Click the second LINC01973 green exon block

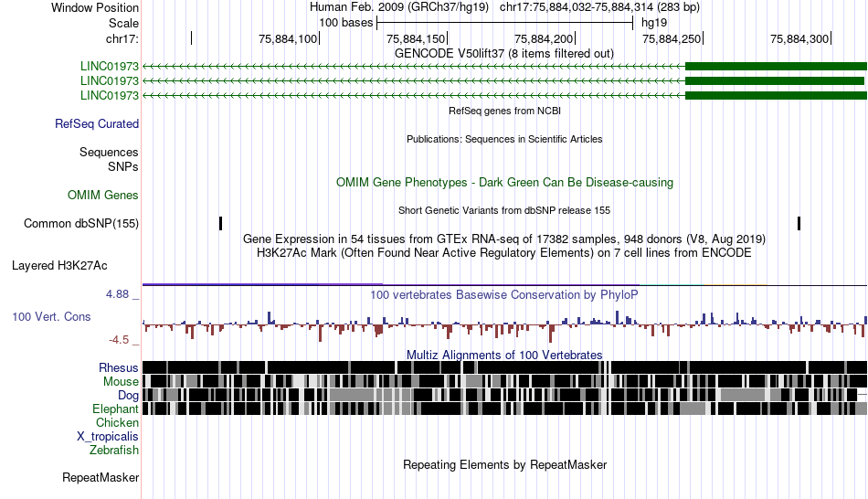pos(775,80)
